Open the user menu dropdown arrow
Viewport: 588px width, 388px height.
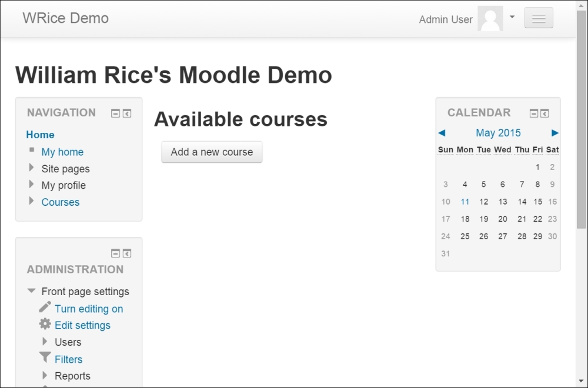pyautogui.click(x=512, y=17)
